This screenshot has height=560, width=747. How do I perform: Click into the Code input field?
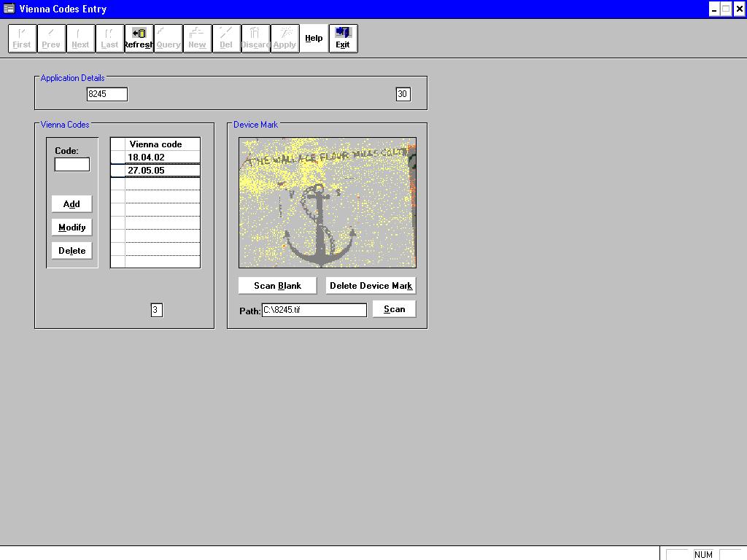71,165
